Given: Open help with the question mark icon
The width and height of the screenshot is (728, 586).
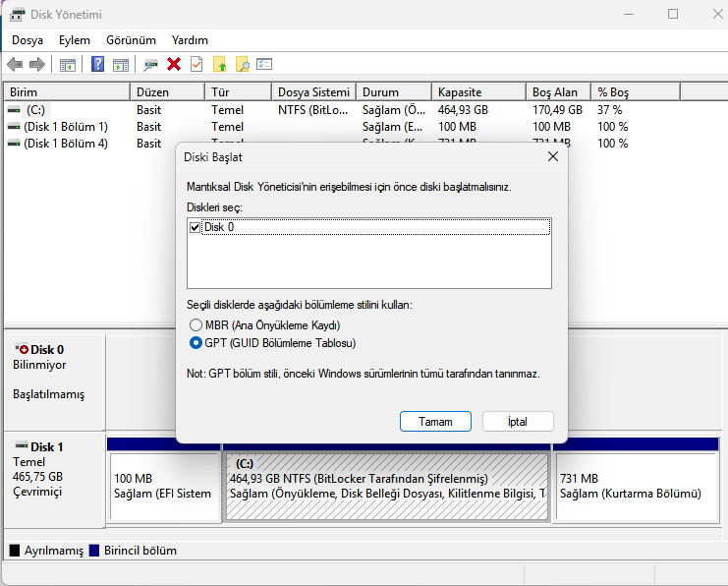Looking at the screenshot, I should tap(97, 64).
